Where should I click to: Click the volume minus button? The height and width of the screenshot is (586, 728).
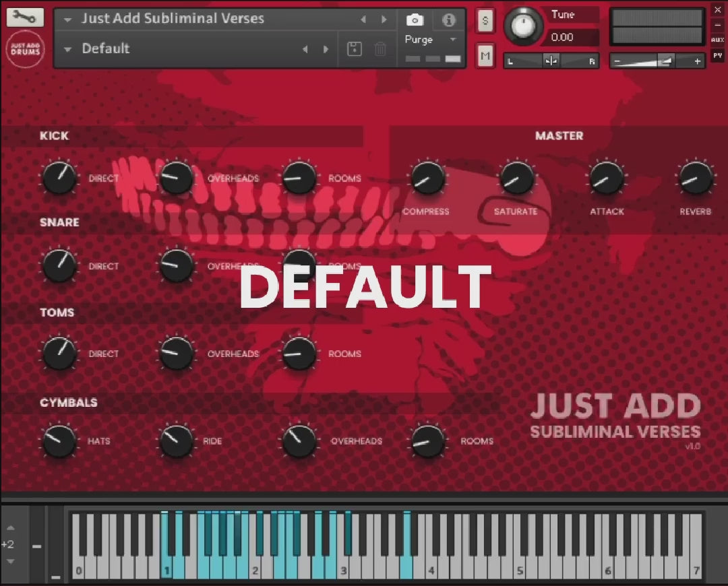(x=617, y=61)
